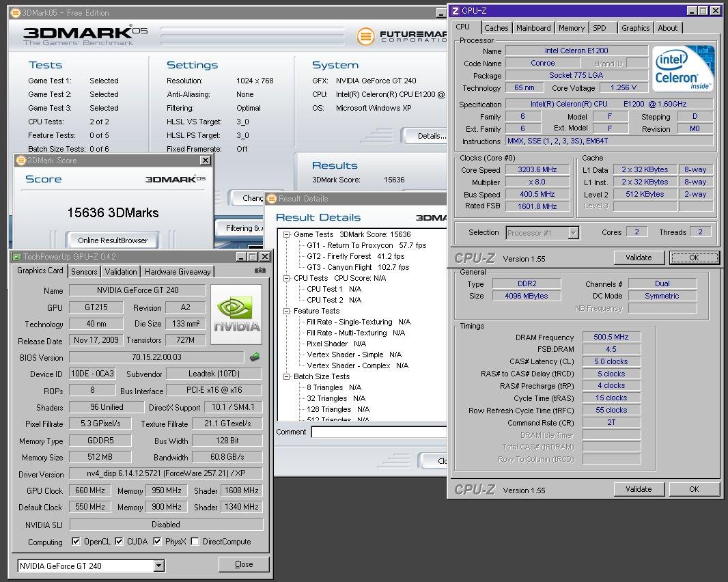This screenshot has width=728, height=582.
Task: Click the Details button in 3DMark System section
Action: 425,136
